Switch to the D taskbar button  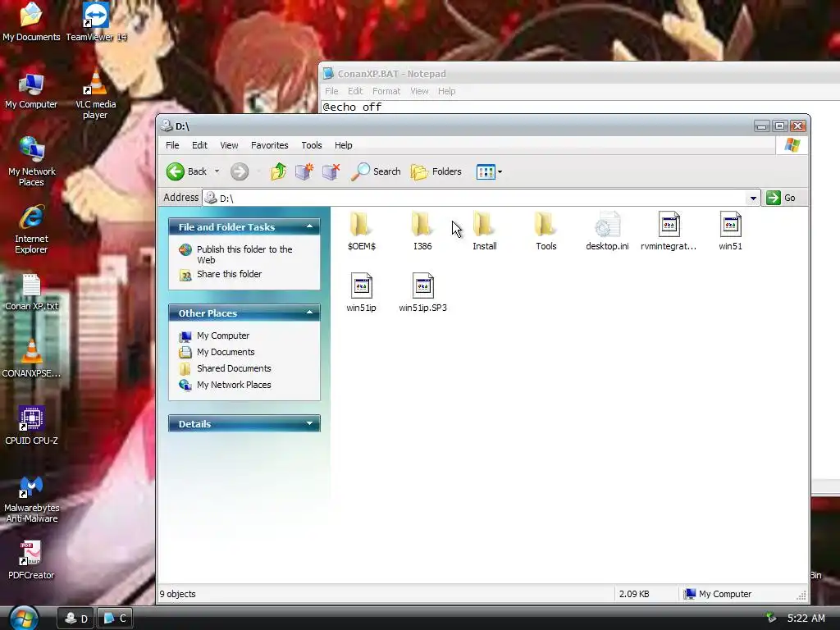coord(75,619)
